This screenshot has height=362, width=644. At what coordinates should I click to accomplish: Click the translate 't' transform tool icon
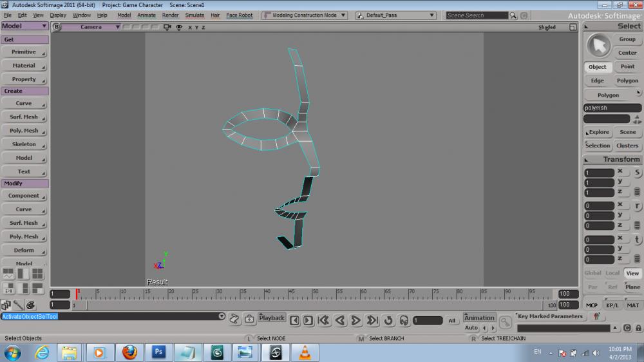[637, 240]
